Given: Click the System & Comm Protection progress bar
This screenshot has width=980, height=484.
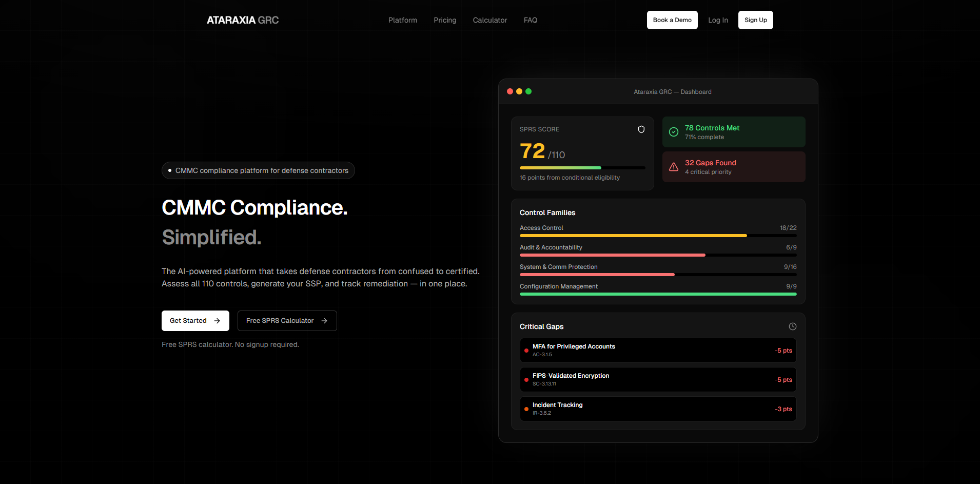Looking at the screenshot, I should pyautogui.click(x=658, y=275).
